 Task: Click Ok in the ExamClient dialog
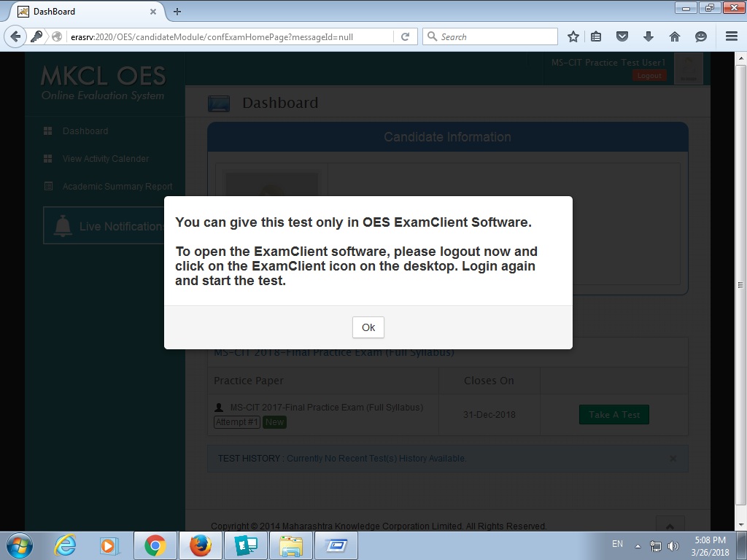pos(368,327)
